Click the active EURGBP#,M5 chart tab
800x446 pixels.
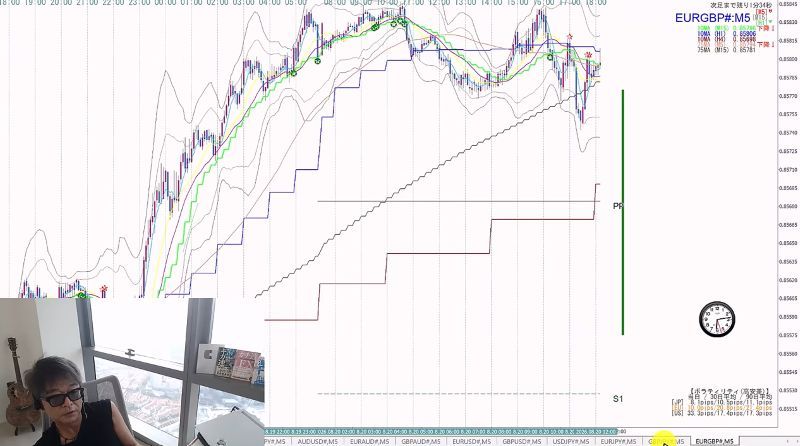pyautogui.click(x=714, y=441)
